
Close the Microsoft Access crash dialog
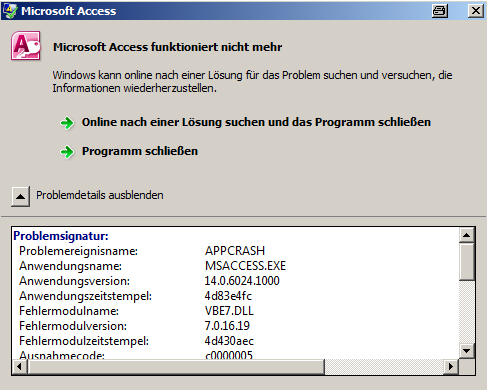pyautogui.click(x=476, y=11)
